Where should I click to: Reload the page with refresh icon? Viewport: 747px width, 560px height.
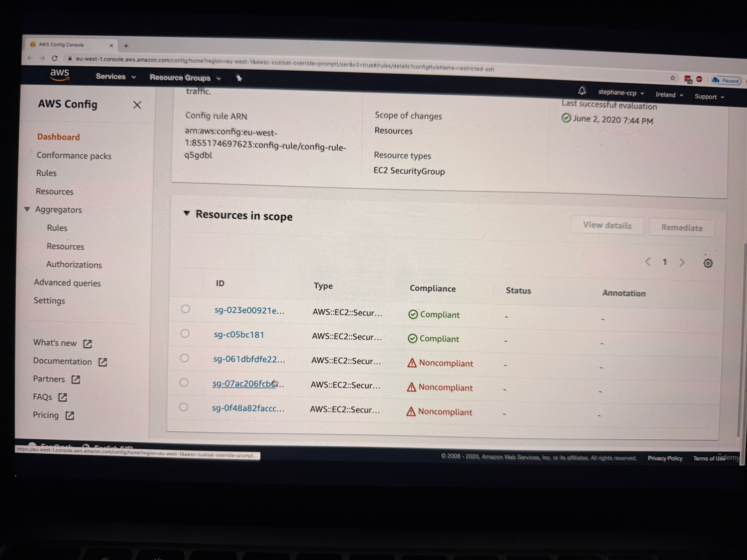[x=54, y=58]
